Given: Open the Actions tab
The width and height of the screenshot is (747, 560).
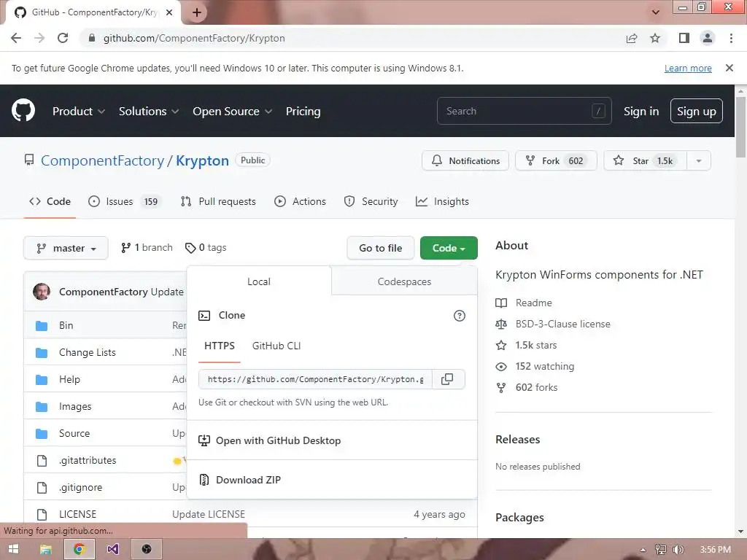Looking at the screenshot, I should 300,201.
